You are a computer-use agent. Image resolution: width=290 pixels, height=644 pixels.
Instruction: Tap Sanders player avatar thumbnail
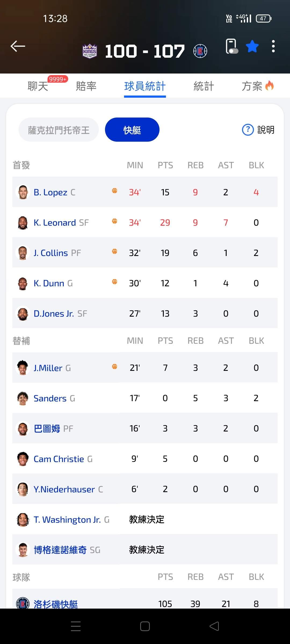[x=23, y=398]
